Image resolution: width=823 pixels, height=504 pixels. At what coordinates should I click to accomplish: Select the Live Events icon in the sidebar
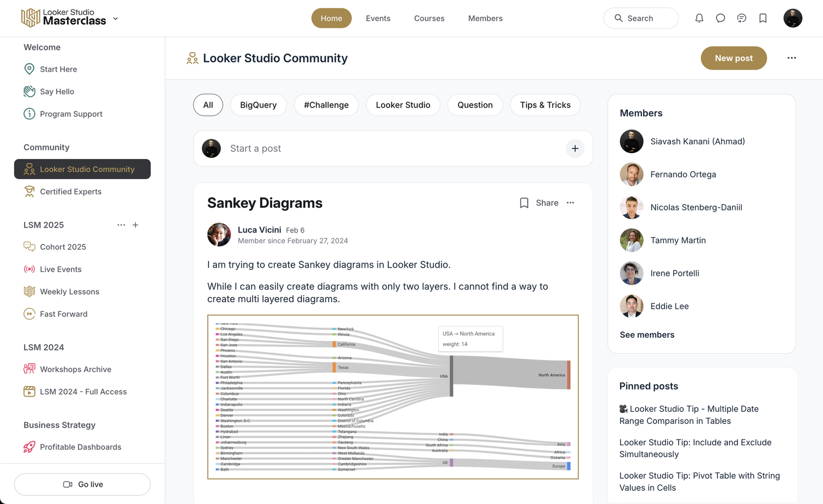tap(29, 269)
